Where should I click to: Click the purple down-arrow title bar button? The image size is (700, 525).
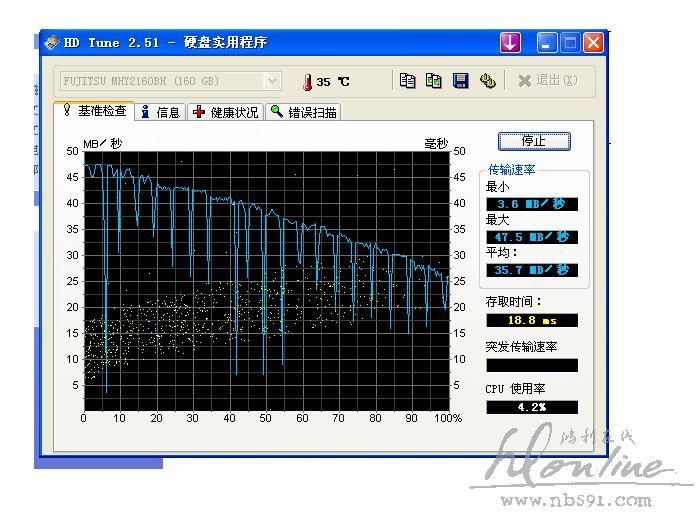point(511,43)
